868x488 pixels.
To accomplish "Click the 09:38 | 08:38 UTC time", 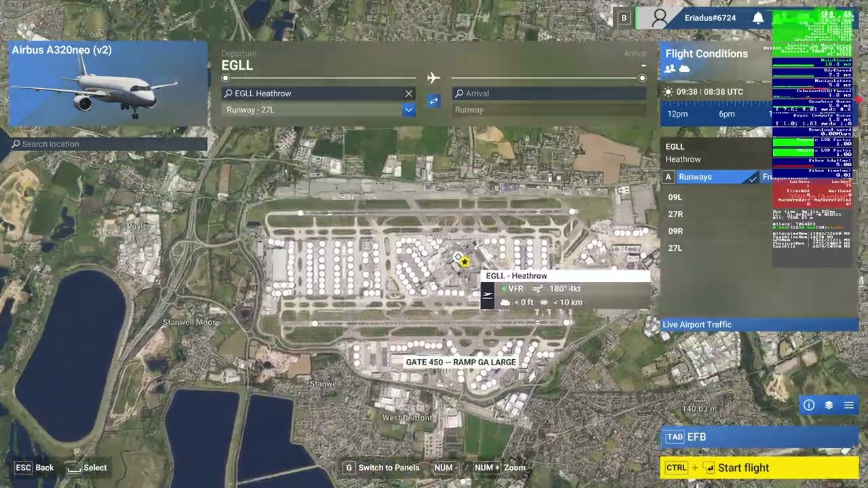I will [709, 92].
